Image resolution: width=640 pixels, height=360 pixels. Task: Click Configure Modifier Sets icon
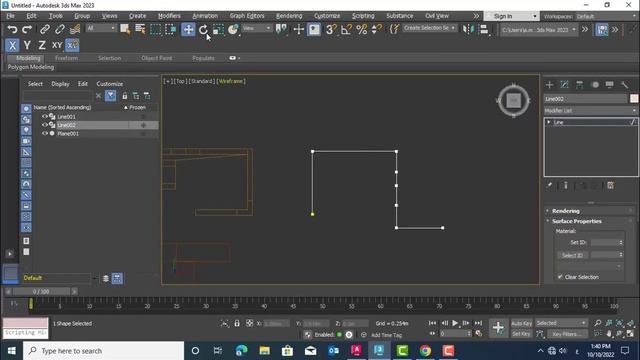(x=611, y=185)
